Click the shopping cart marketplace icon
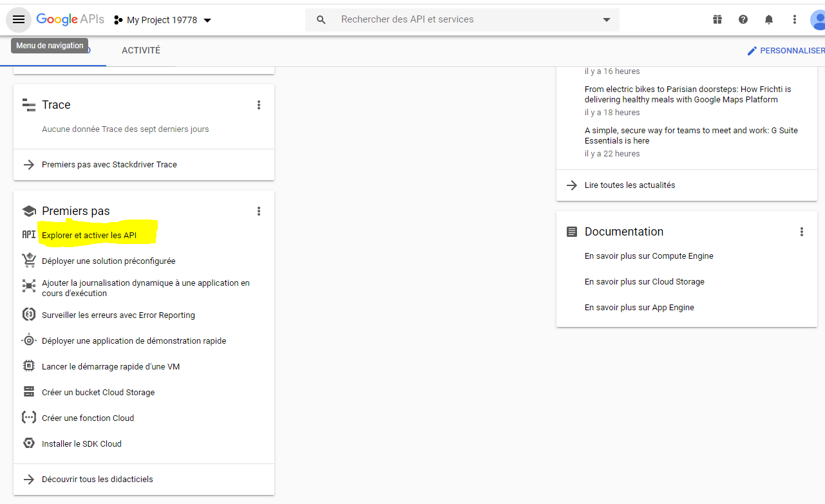The image size is (825, 504). tap(28, 260)
